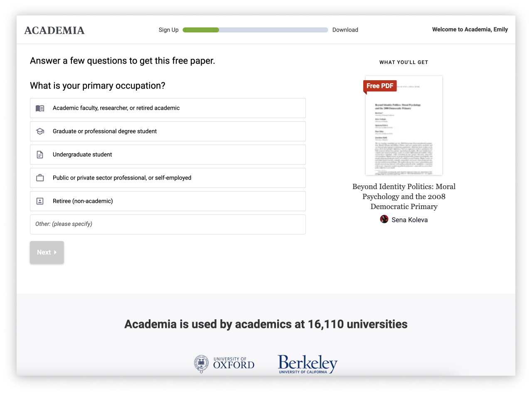
Task: Click the Beyond Identity Politics paper title
Action: (404, 197)
